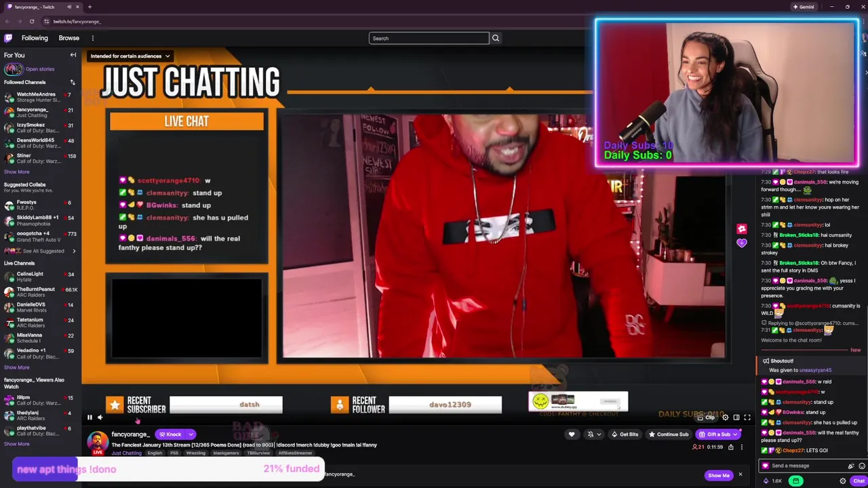
Task: Open a new browser tab
Action: (90, 7)
